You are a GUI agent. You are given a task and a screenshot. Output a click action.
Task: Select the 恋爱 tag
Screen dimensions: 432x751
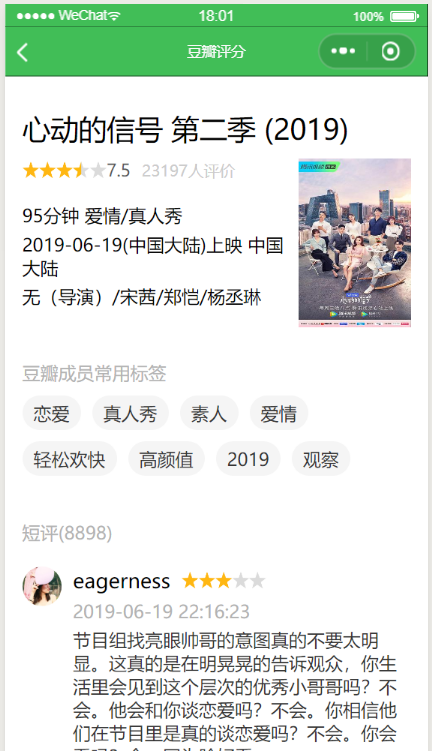(52, 413)
